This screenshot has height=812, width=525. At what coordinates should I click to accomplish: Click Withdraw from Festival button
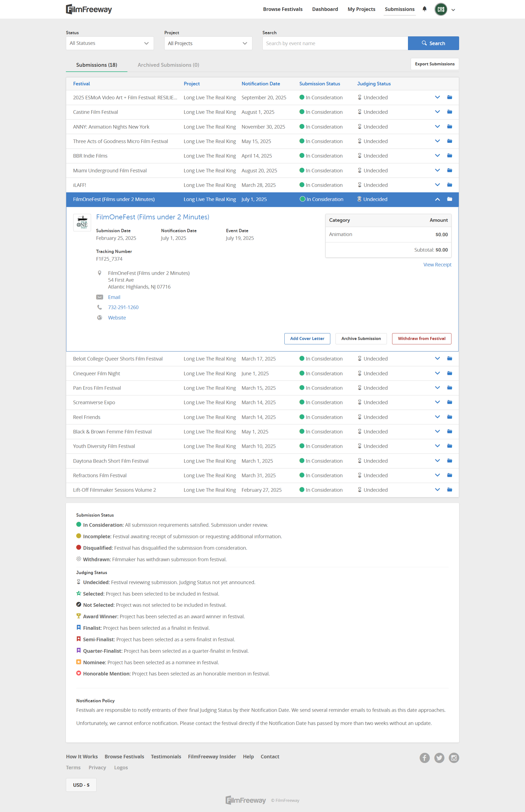pos(421,339)
